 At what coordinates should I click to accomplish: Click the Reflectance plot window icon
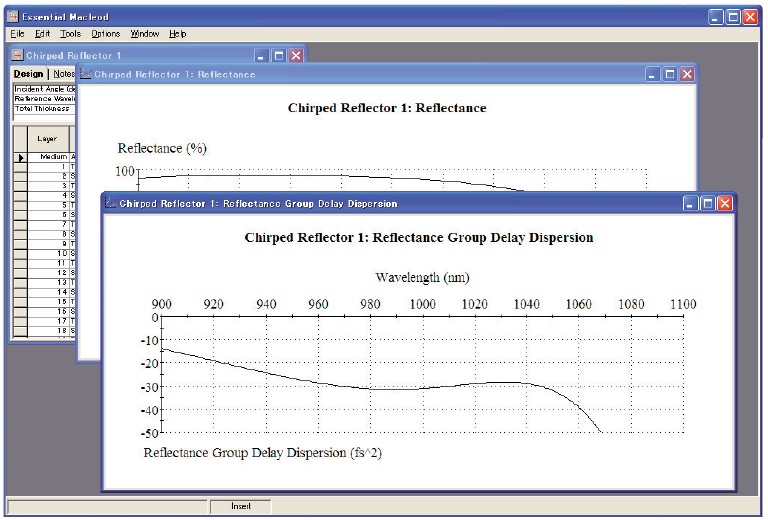[x=85, y=74]
